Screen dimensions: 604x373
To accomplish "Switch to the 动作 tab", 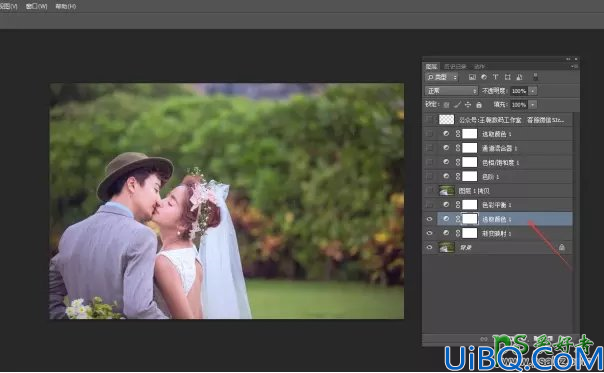I will pos(480,66).
